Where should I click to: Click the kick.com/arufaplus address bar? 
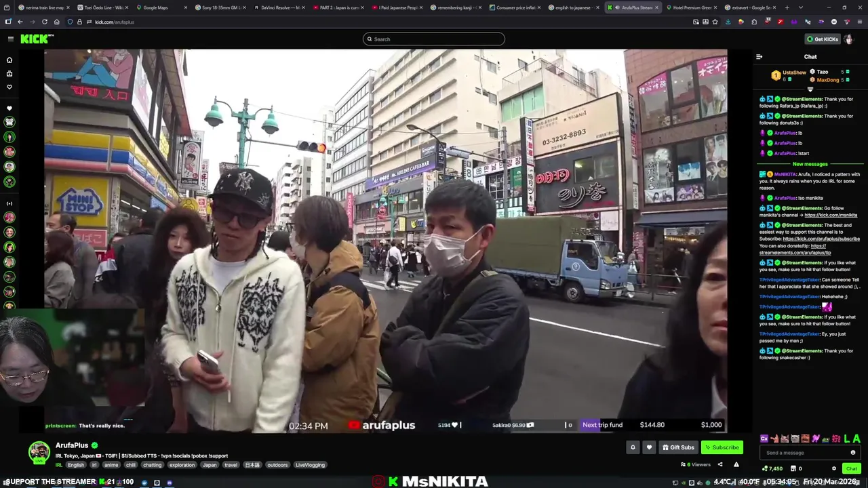pos(380,22)
